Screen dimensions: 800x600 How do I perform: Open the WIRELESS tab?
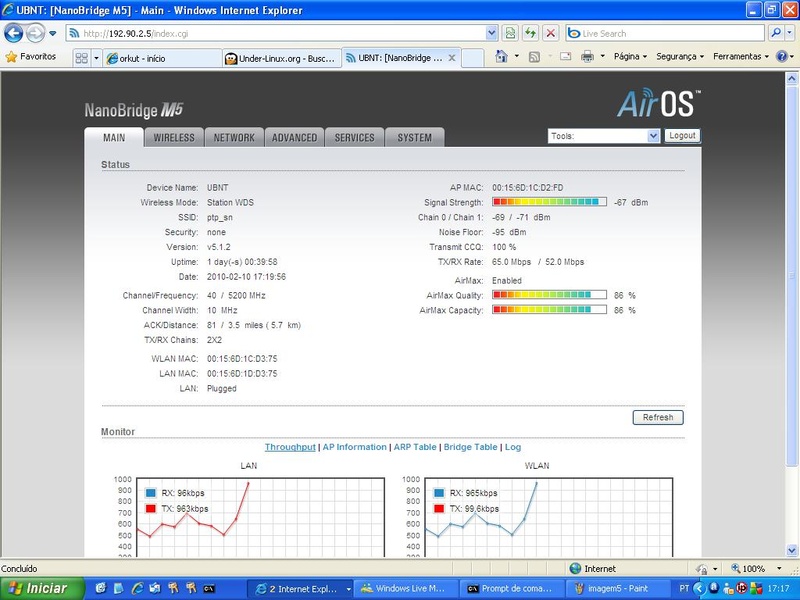coord(174,137)
